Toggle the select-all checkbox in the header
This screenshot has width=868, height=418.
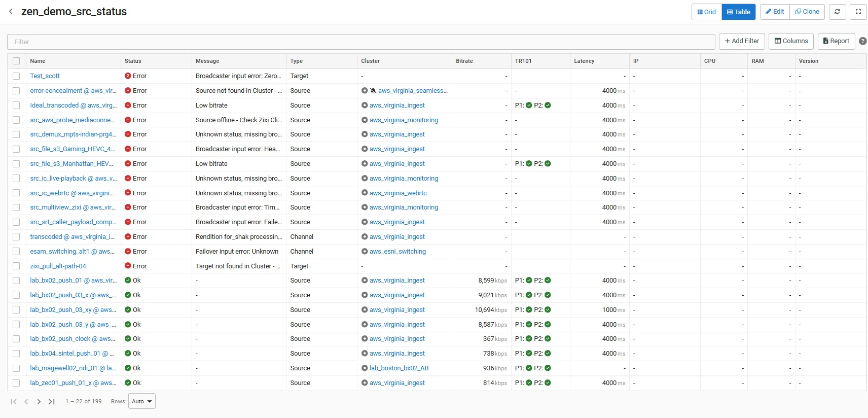(x=16, y=61)
